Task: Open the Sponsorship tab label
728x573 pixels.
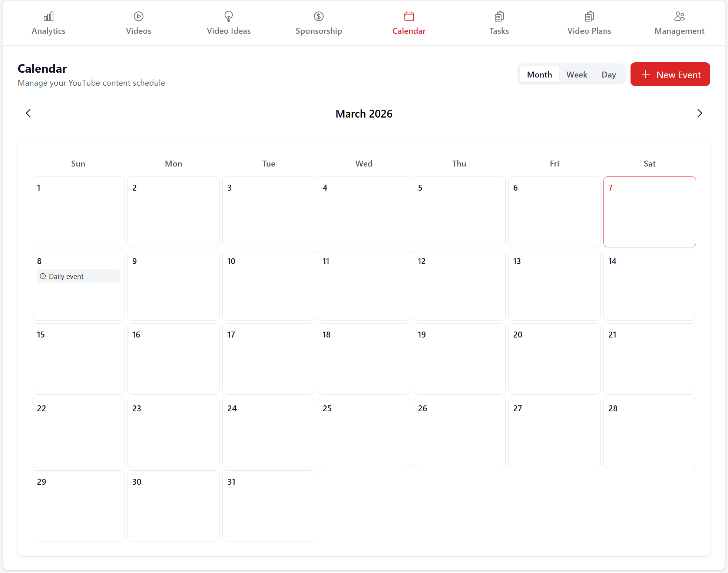Action: pyautogui.click(x=319, y=31)
